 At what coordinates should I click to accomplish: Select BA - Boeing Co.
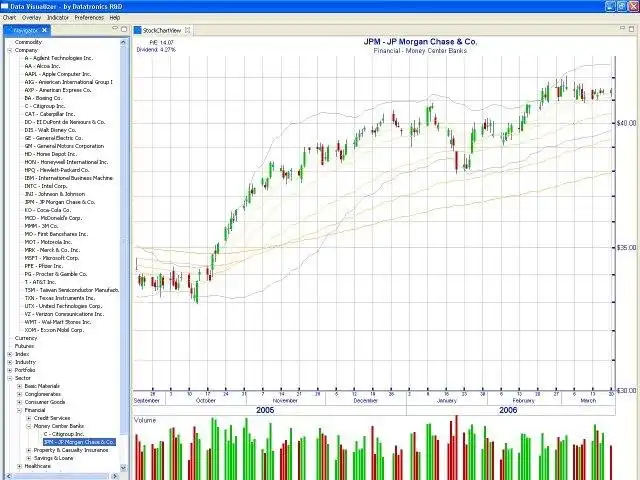[x=43, y=98]
